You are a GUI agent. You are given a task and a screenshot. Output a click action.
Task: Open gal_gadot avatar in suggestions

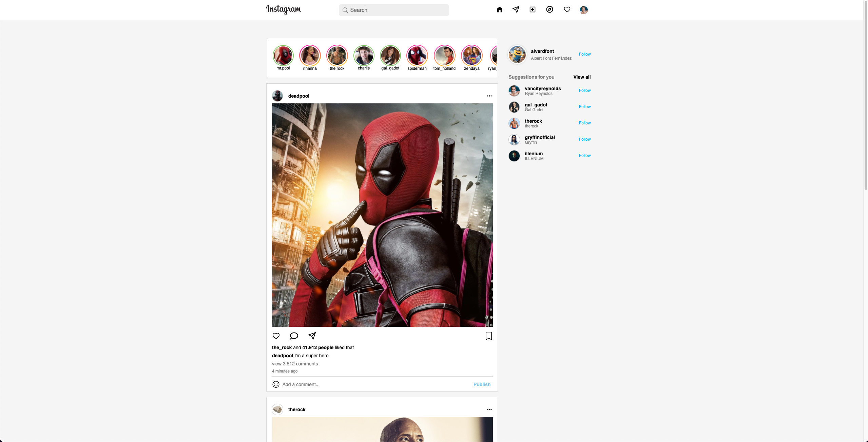pyautogui.click(x=514, y=107)
